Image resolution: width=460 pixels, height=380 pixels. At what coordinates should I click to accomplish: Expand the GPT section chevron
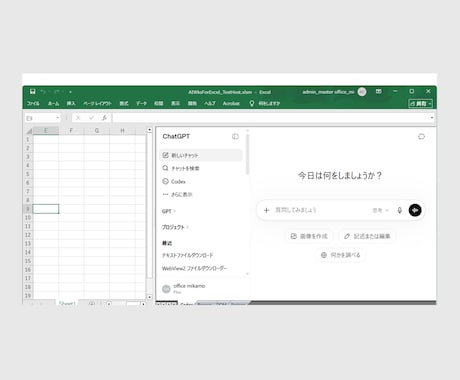tap(174, 211)
